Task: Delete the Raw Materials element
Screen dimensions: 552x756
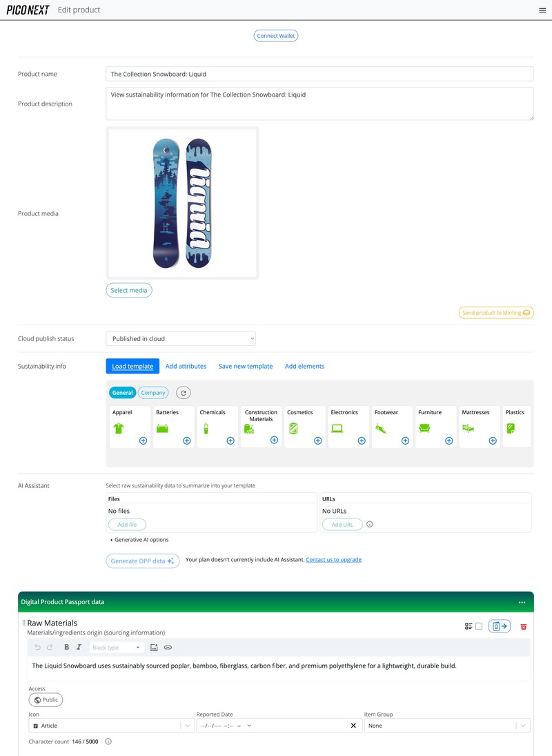Action: tap(523, 626)
